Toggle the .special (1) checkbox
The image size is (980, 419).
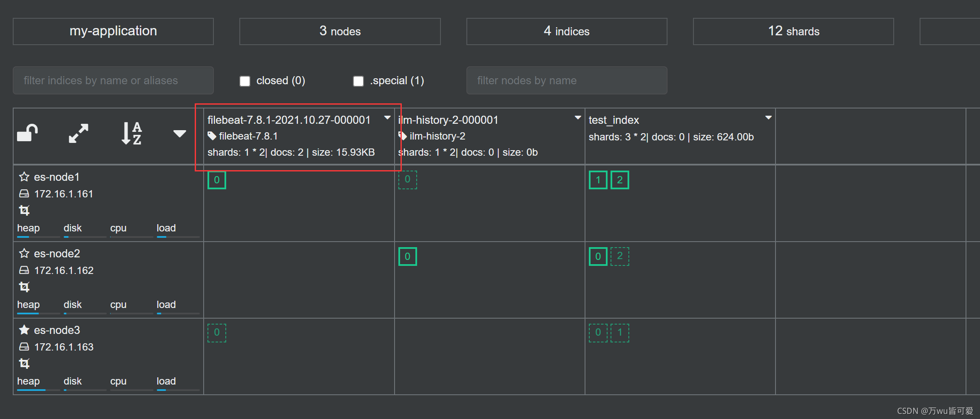[358, 81]
